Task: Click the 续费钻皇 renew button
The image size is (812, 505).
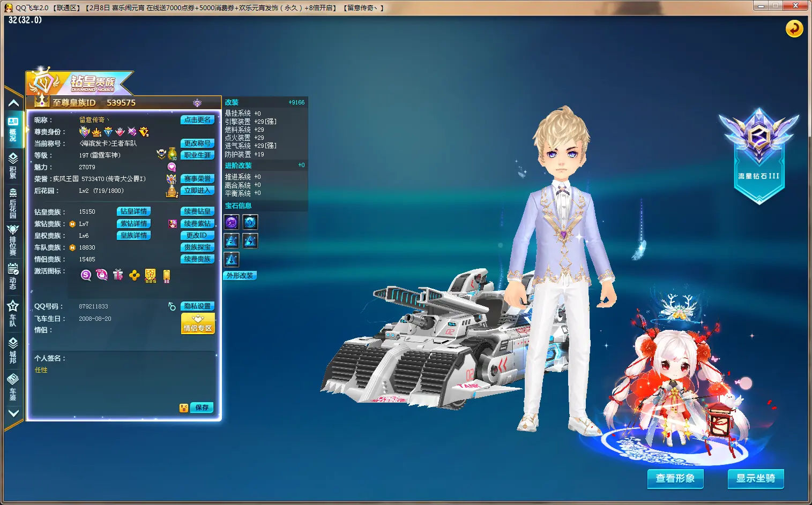Action: point(197,212)
